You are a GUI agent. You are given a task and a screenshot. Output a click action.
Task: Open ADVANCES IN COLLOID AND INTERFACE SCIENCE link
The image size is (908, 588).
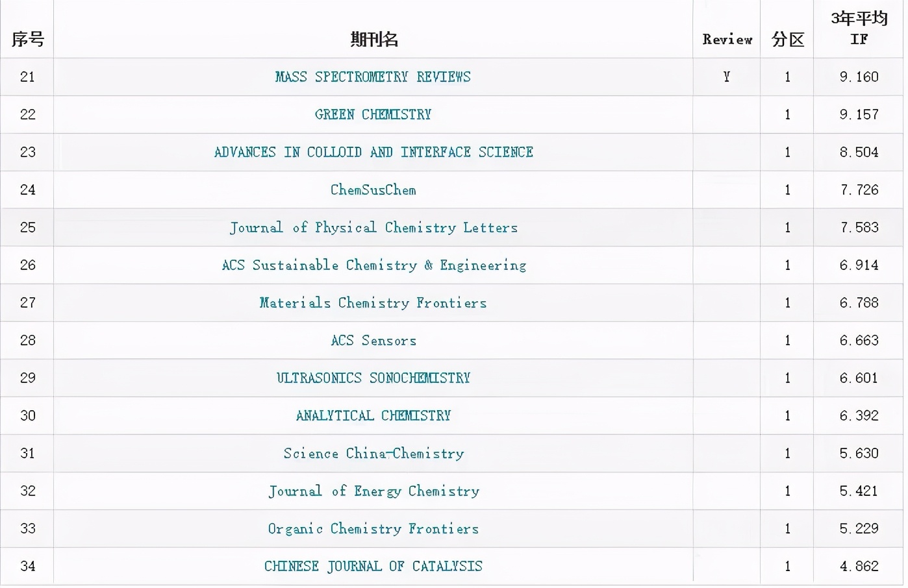click(x=373, y=152)
